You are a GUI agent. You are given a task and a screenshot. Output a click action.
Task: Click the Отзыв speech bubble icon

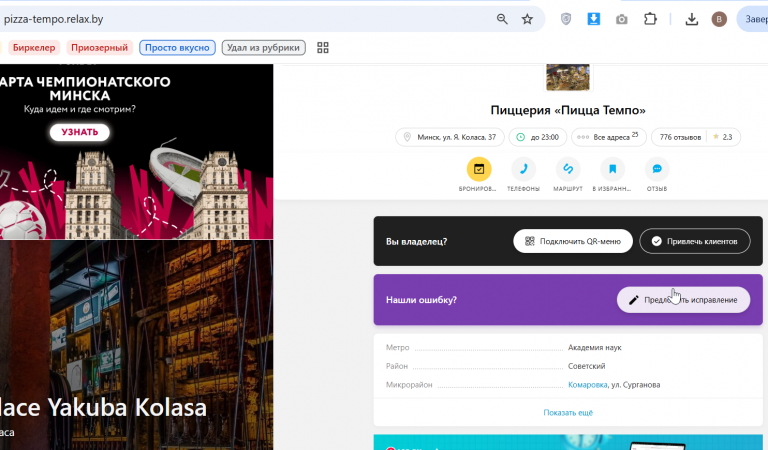657,169
